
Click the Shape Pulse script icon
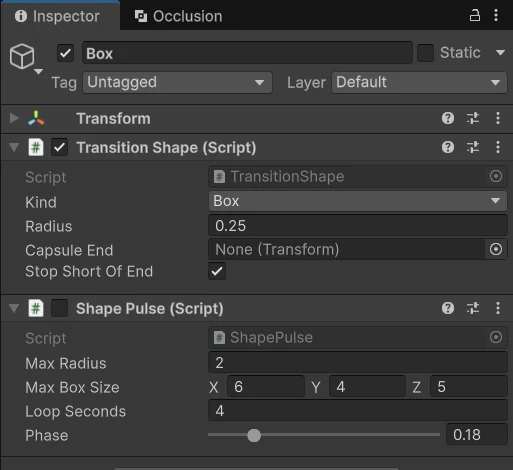coord(36,308)
